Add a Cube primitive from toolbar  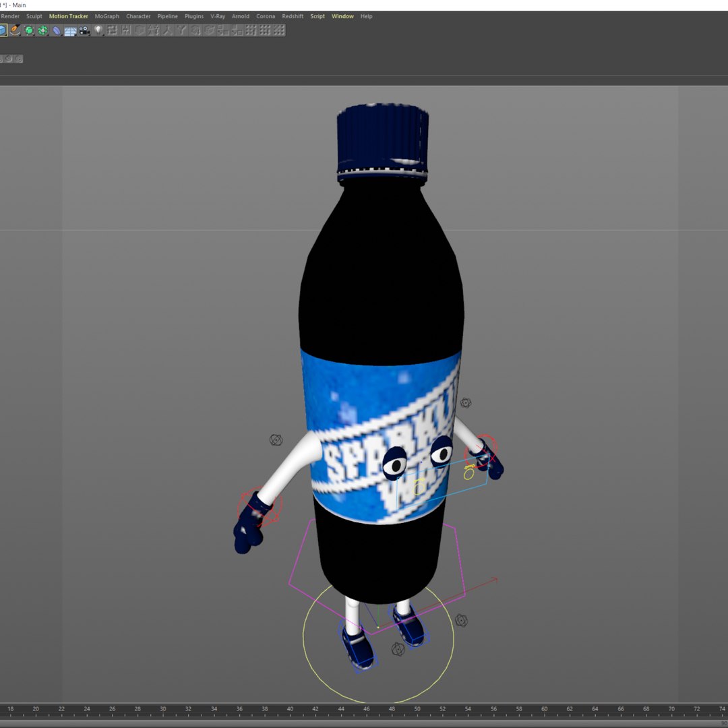(x=3, y=30)
